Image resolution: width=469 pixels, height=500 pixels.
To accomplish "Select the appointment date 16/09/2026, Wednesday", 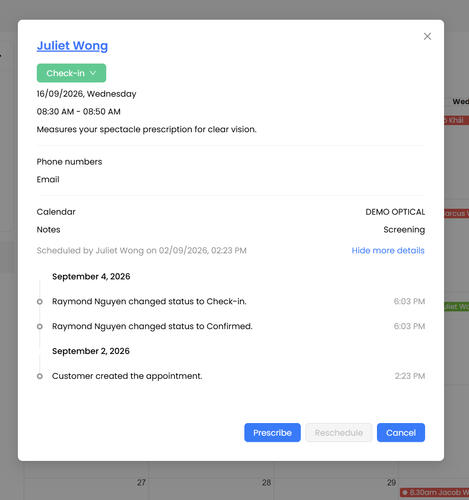I will (x=86, y=94).
